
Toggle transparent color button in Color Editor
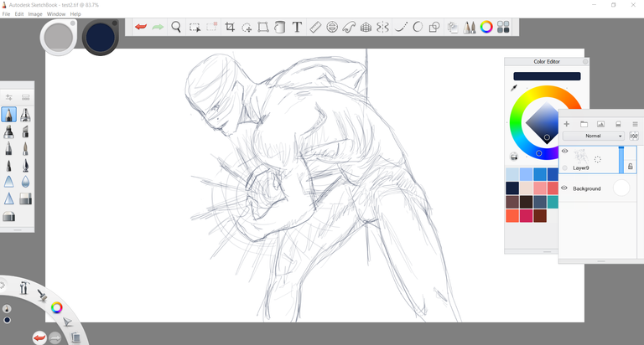[514, 157]
